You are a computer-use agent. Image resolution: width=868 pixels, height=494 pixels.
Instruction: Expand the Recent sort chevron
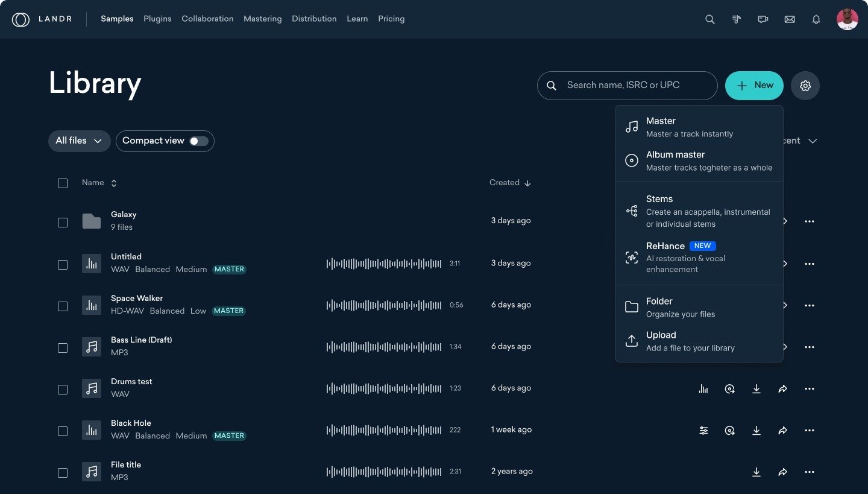pyautogui.click(x=813, y=141)
